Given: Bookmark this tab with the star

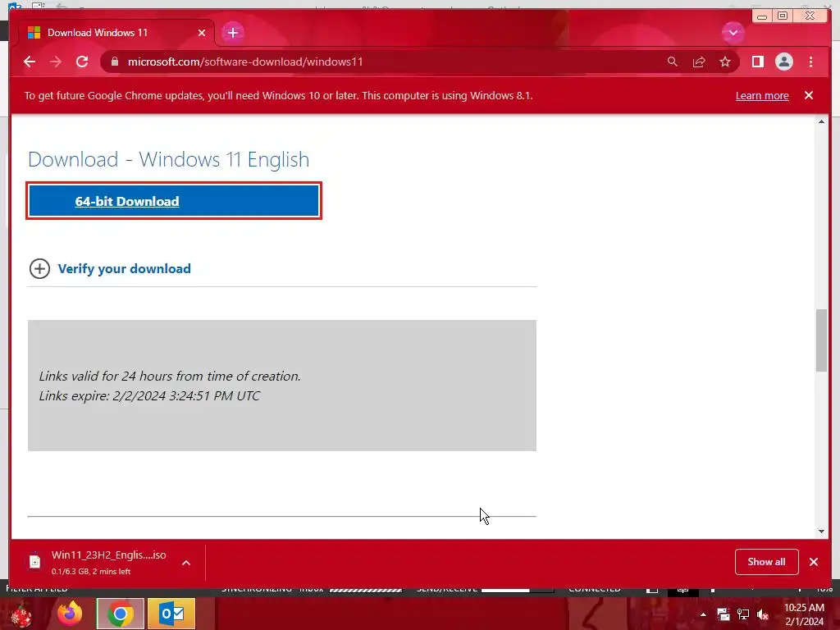Looking at the screenshot, I should pyautogui.click(x=725, y=62).
